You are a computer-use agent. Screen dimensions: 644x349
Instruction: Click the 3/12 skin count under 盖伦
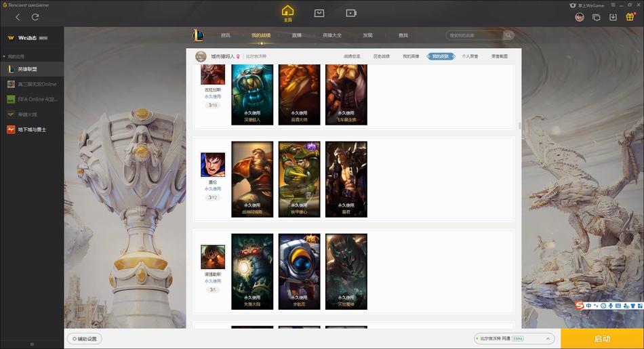click(x=213, y=197)
